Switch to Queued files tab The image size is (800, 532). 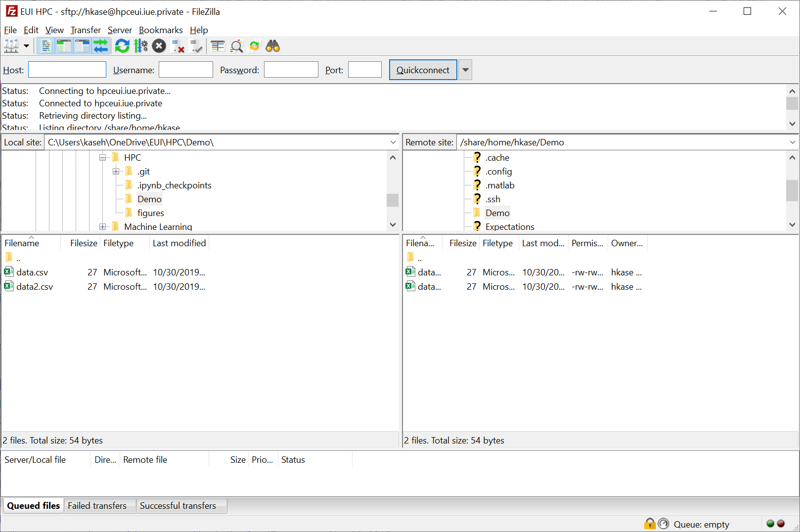click(33, 506)
